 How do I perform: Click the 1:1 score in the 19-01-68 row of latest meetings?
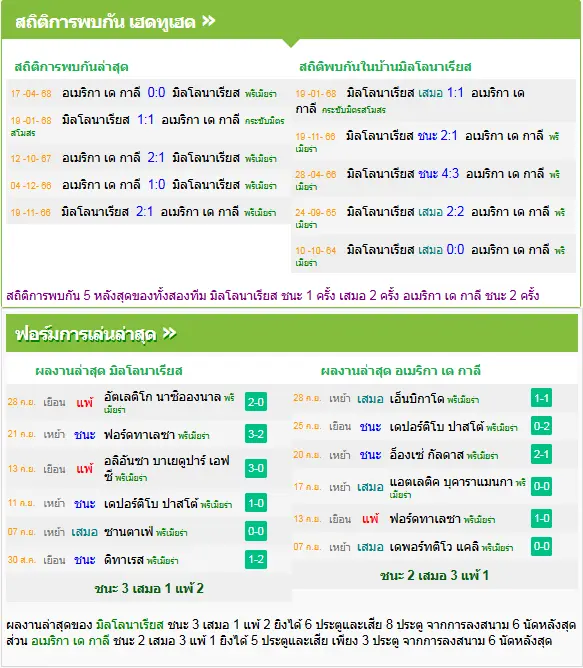coord(145,120)
